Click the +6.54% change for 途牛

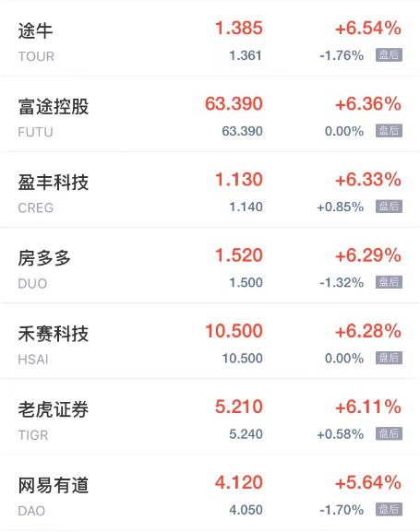pos(368,28)
